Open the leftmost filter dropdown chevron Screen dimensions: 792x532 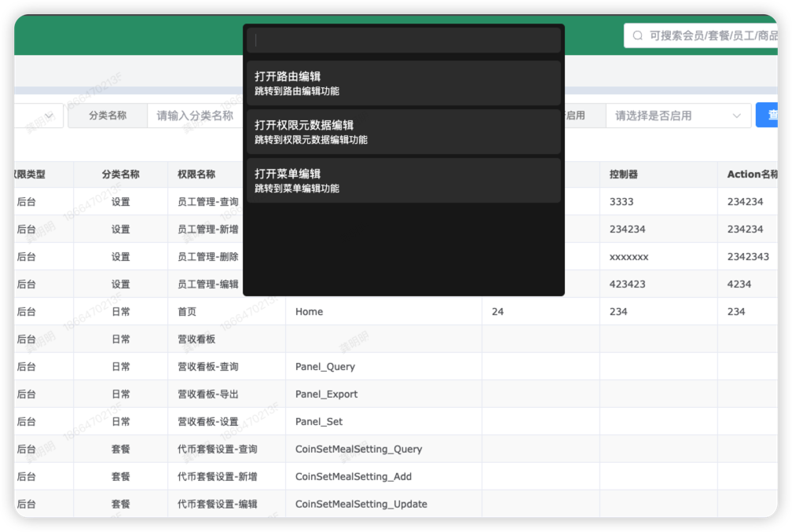click(49, 116)
